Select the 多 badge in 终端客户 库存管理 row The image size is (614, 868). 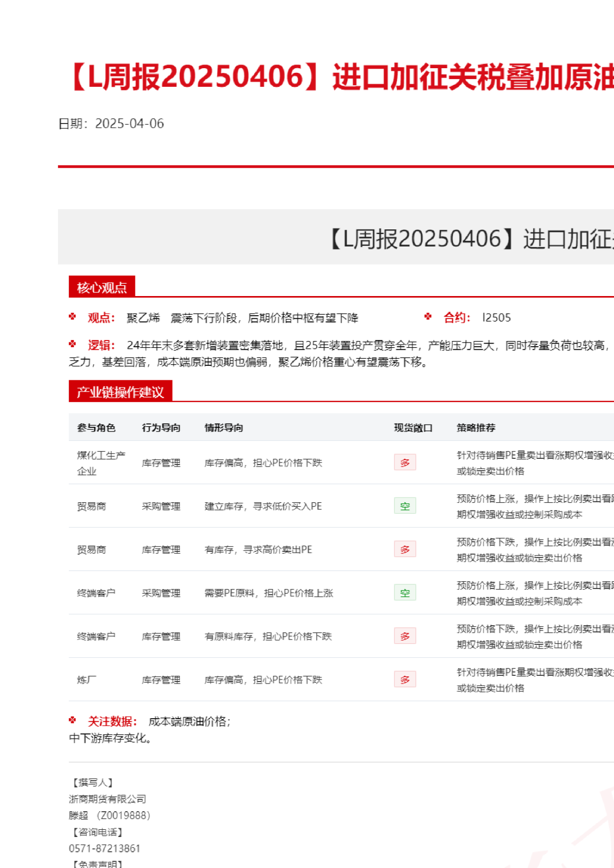(405, 636)
